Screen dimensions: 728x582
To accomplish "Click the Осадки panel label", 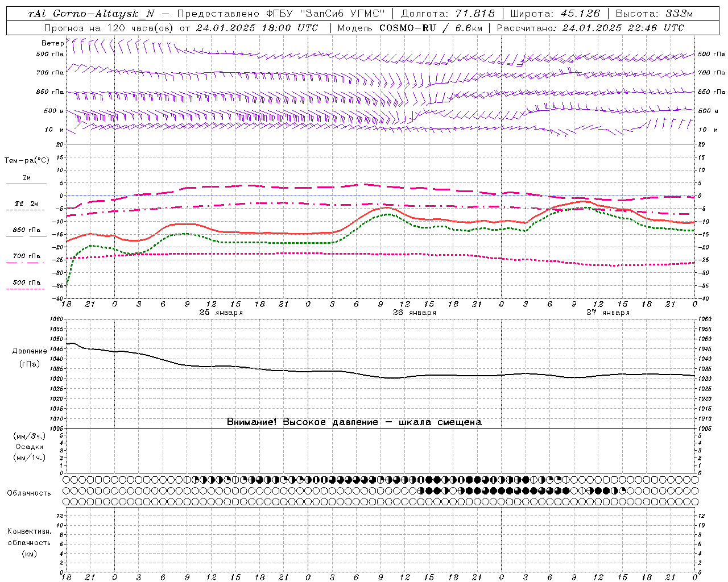I will (x=30, y=447).
